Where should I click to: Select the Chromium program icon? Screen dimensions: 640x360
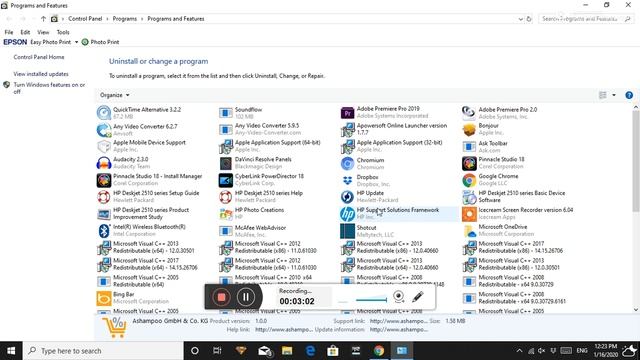[347, 163]
